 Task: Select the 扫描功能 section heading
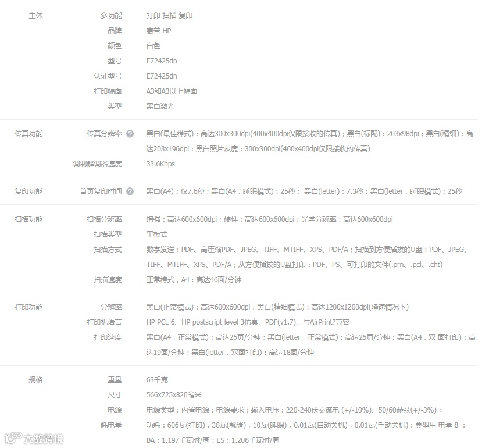(x=28, y=219)
